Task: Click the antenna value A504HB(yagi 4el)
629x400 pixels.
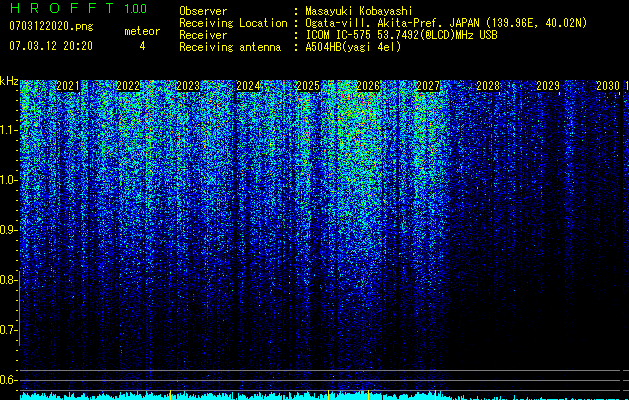Action: click(x=353, y=47)
